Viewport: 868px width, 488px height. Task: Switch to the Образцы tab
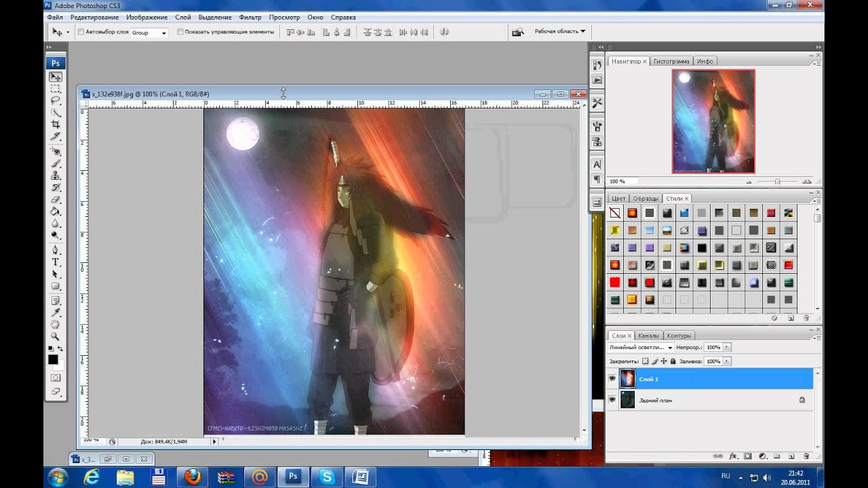[646, 199]
